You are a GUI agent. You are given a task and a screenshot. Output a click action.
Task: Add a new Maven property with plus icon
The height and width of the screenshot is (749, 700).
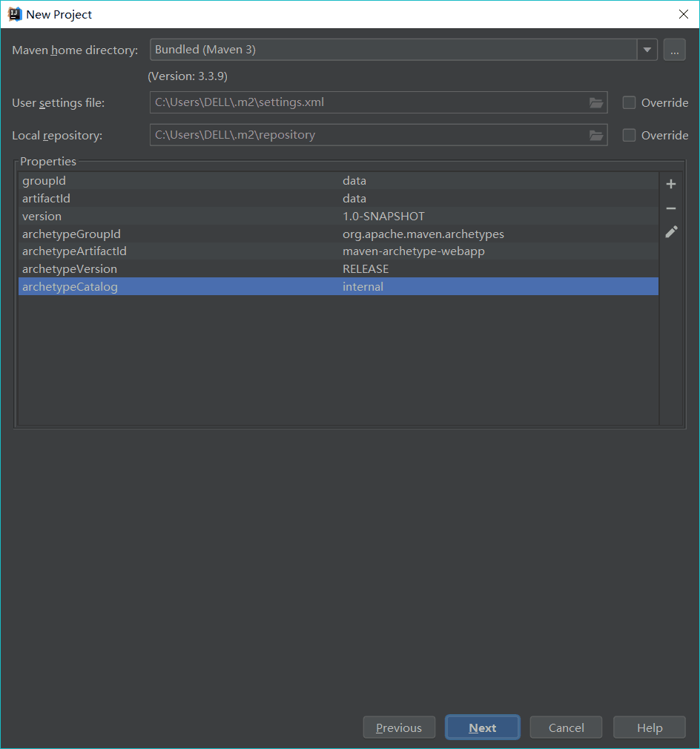671,184
